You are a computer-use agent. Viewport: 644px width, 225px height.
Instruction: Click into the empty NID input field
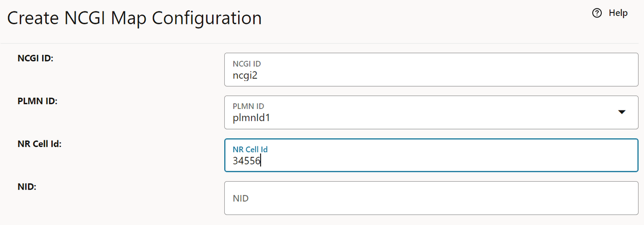click(x=431, y=198)
